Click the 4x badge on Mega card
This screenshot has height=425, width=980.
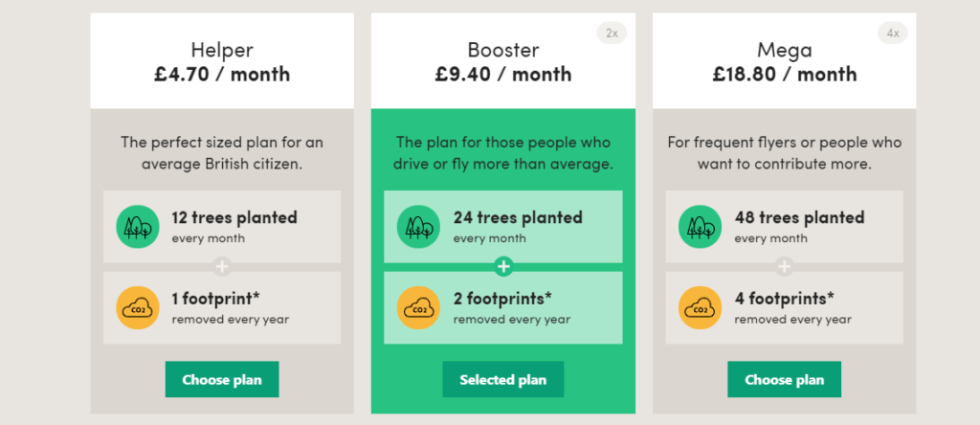[x=893, y=34]
